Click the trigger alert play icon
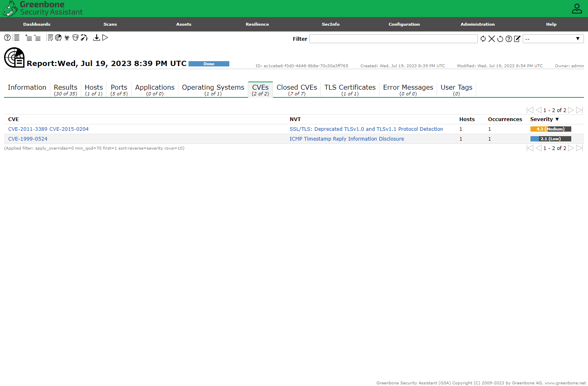The width and height of the screenshot is (588, 386). click(x=105, y=37)
